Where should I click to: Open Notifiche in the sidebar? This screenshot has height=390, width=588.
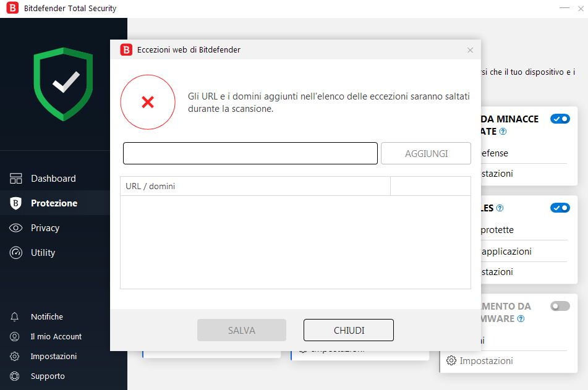coord(47,317)
